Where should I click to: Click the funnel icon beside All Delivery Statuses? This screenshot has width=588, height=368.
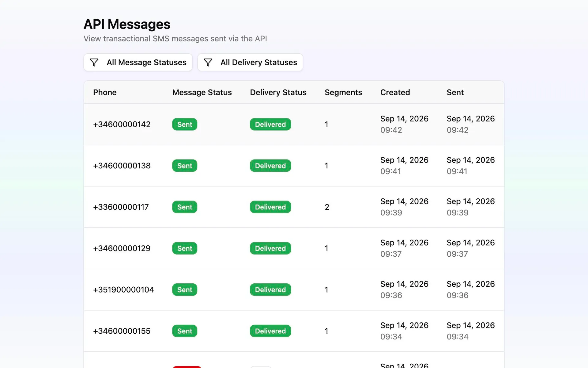pos(208,62)
